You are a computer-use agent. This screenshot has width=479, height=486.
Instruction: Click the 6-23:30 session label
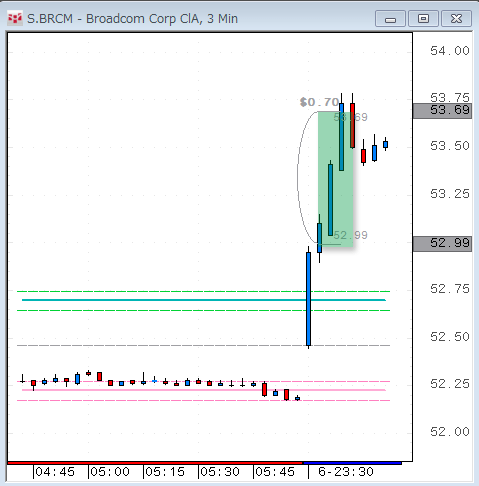point(346,472)
